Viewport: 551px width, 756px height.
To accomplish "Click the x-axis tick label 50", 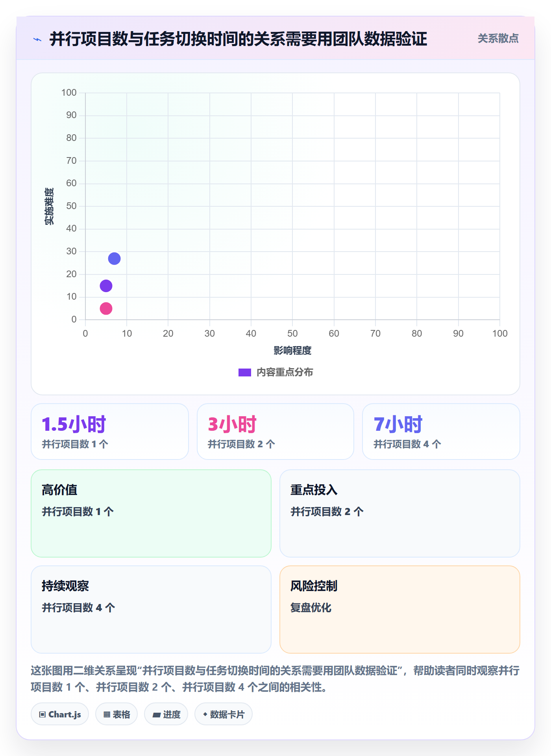I will click(x=292, y=334).
